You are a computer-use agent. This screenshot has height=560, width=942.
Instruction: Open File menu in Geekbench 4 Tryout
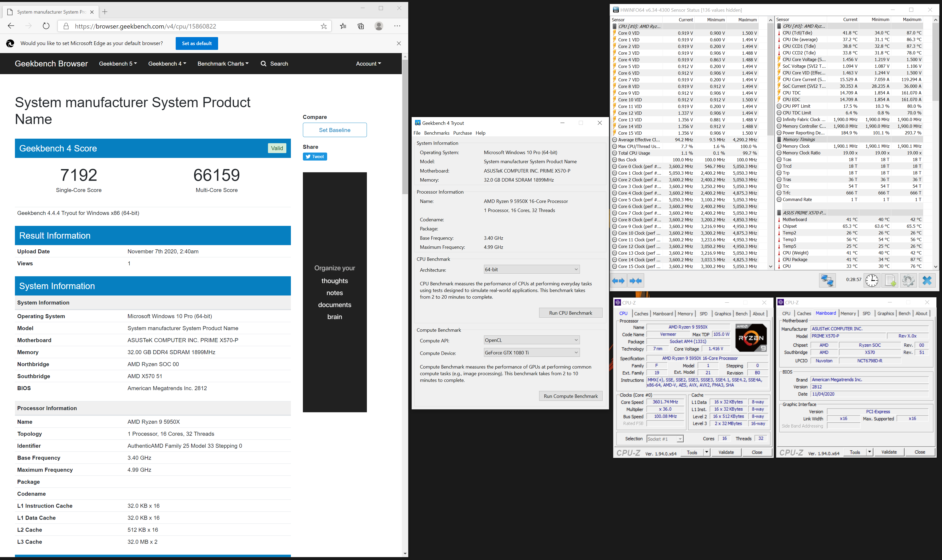pyautogui.click(x=417, y=133)
